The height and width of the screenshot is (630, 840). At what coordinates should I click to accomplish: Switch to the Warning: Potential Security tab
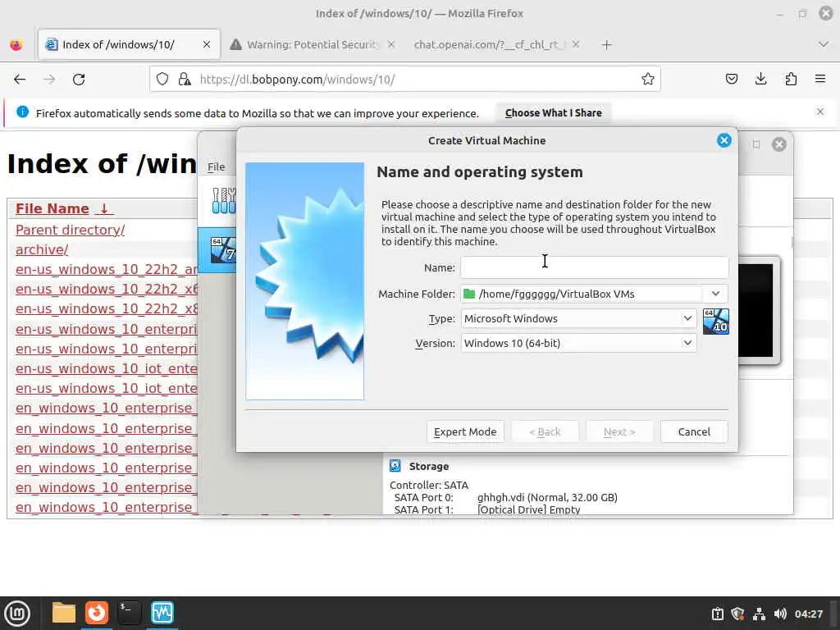pyautogui.click(x=313, y=44)
